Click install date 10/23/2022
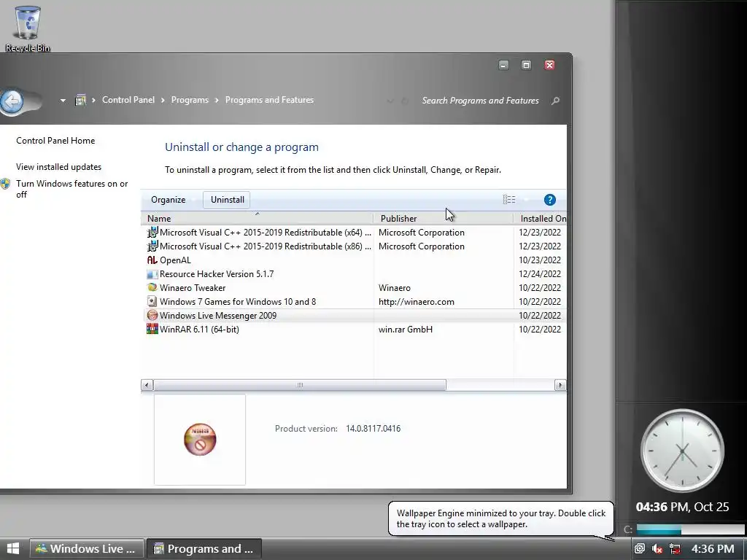This screenshot has width=747, height=560. coord(540,260)
